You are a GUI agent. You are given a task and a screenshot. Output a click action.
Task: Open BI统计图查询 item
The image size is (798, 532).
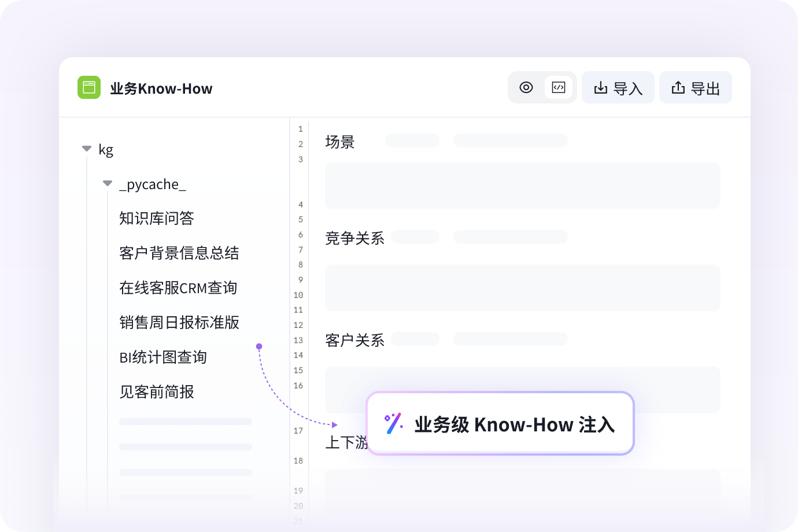(163, 357)
